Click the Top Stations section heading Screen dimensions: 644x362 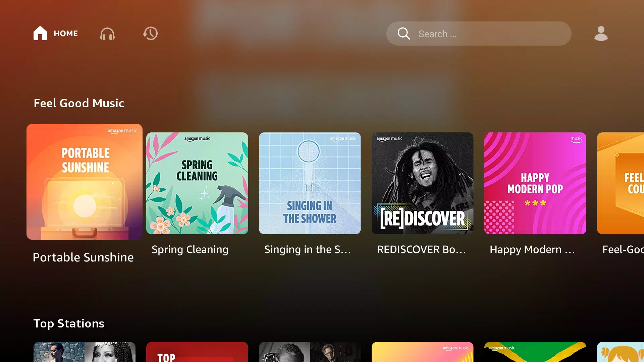point(68,323)
